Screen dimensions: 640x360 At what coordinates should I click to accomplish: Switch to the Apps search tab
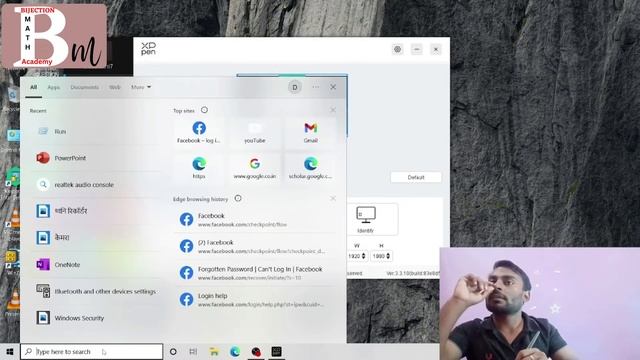(x=53, y=87)
